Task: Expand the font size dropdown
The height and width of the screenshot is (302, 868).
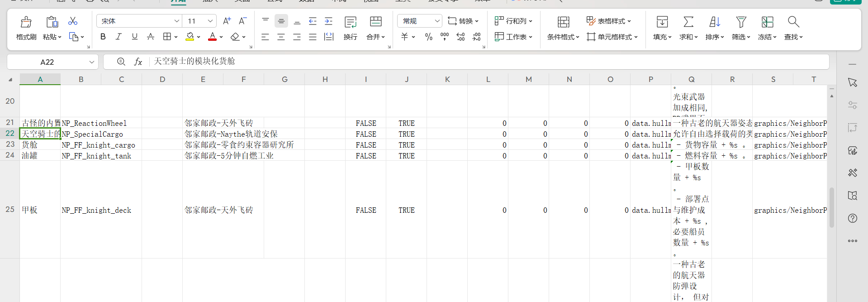Action: 210,21
